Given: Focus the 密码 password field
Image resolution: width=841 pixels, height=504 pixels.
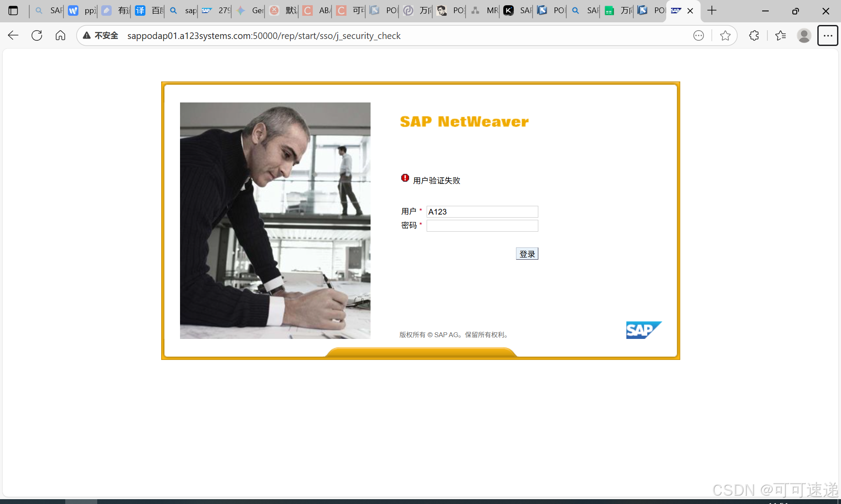Looking at the screenshot, I should point(482,226).
